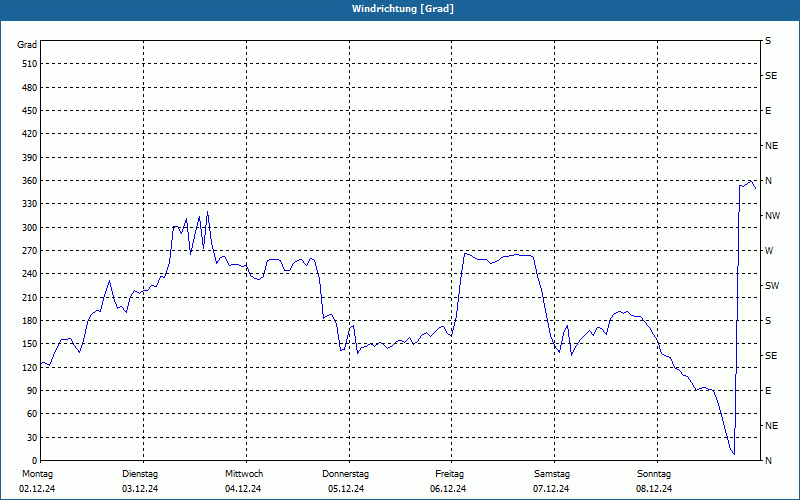
Task: Pick the 30 degree axis label
Action: coord(32,437)
